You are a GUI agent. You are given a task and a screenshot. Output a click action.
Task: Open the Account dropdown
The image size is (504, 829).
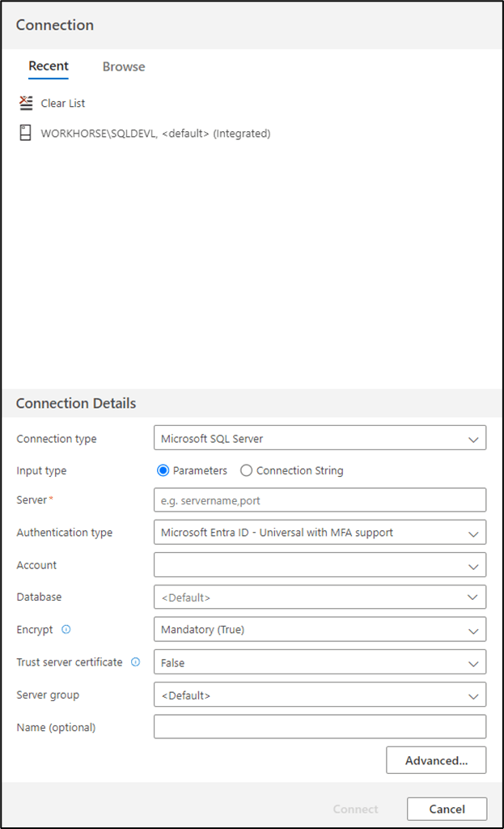320,565
